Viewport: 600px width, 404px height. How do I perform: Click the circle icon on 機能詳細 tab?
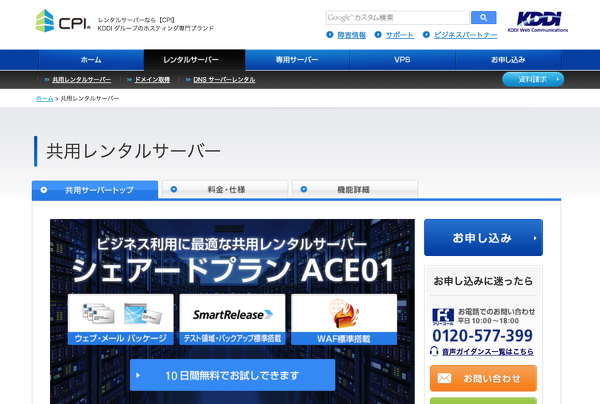point(304,189)
